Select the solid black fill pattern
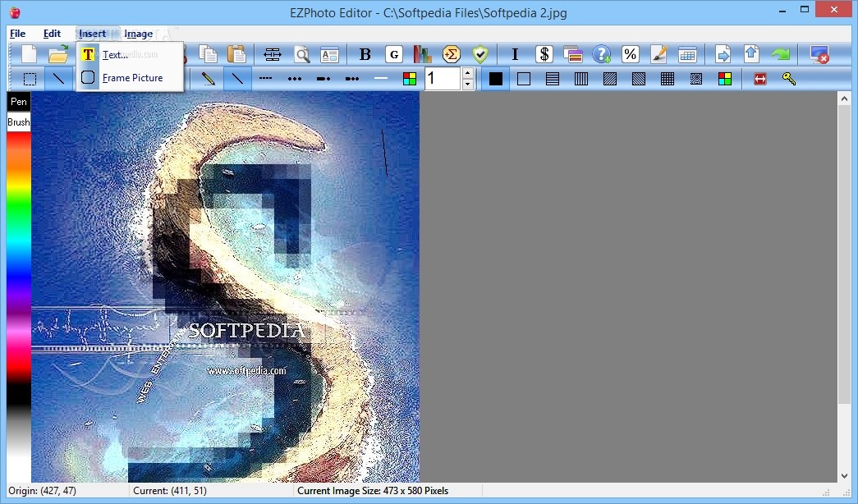This screenshot has height=504, width=858. pos(496,79)
